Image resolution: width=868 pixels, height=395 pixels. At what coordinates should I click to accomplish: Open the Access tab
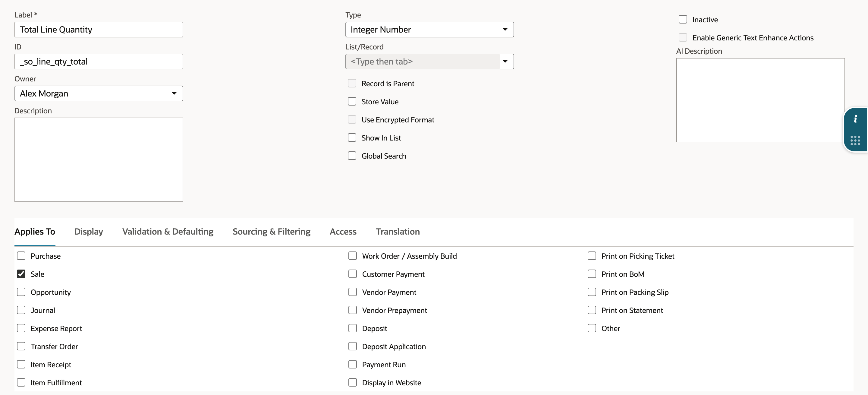tap(343, 232)
